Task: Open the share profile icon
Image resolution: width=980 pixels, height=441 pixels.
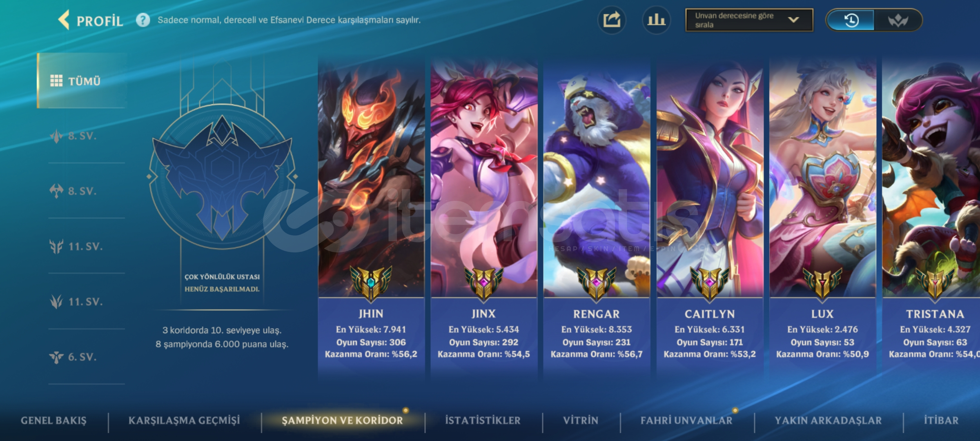Action: tap(611, 20)
